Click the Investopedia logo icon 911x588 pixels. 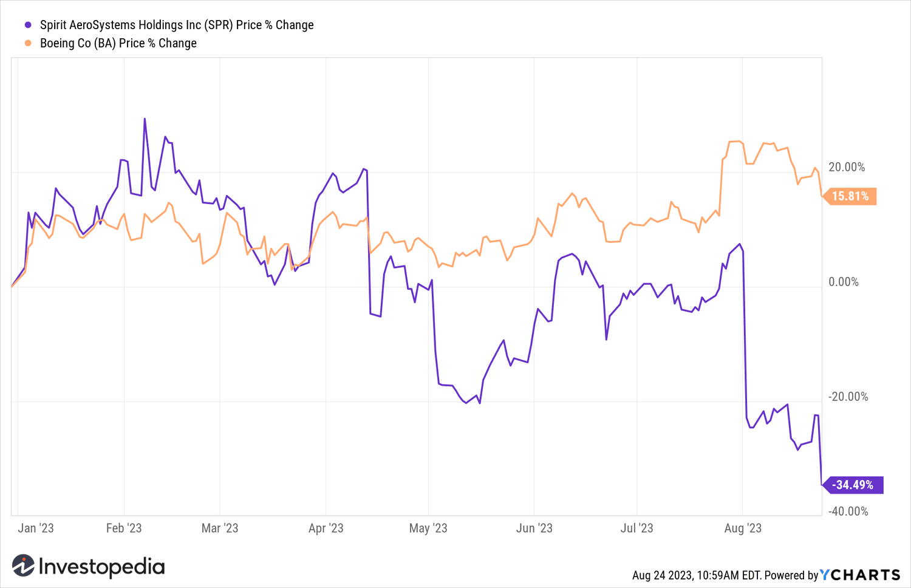23,566
